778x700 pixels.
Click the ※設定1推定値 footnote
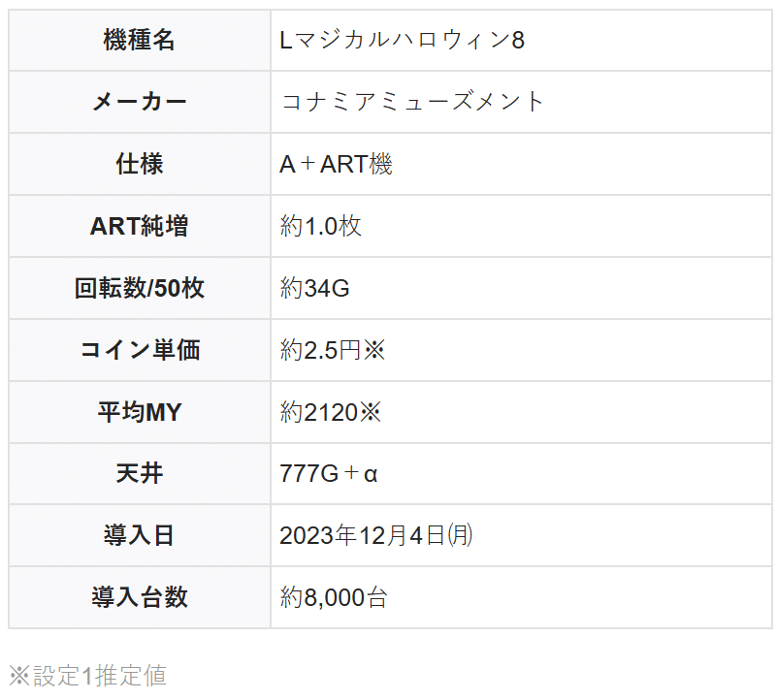pyautogui.click(x=88, y=676)
